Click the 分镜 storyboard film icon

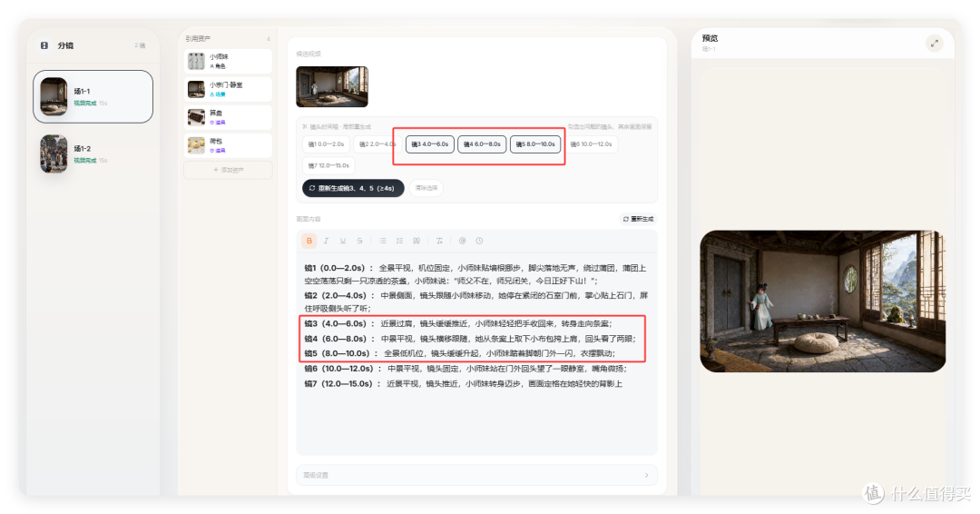coord(44,45)
